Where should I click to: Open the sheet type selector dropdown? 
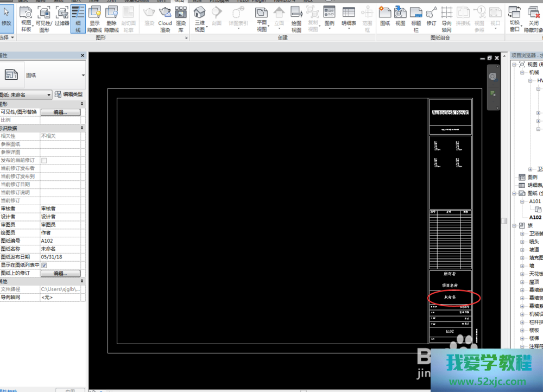coord(83,75)
